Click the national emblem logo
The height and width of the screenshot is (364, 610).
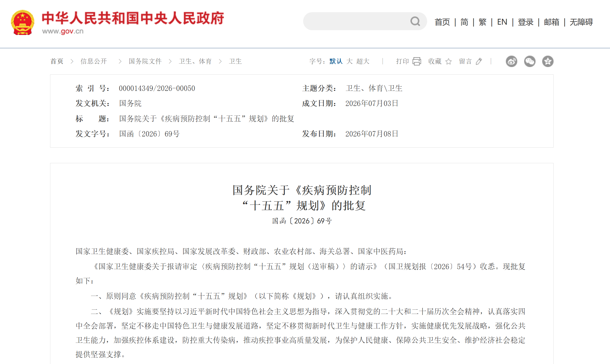(x=23, y=23)
